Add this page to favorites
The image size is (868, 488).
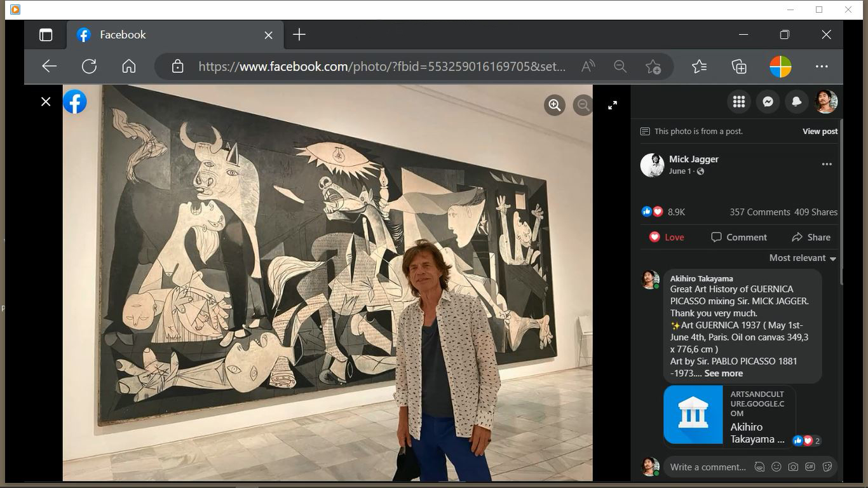pos(653,66)
